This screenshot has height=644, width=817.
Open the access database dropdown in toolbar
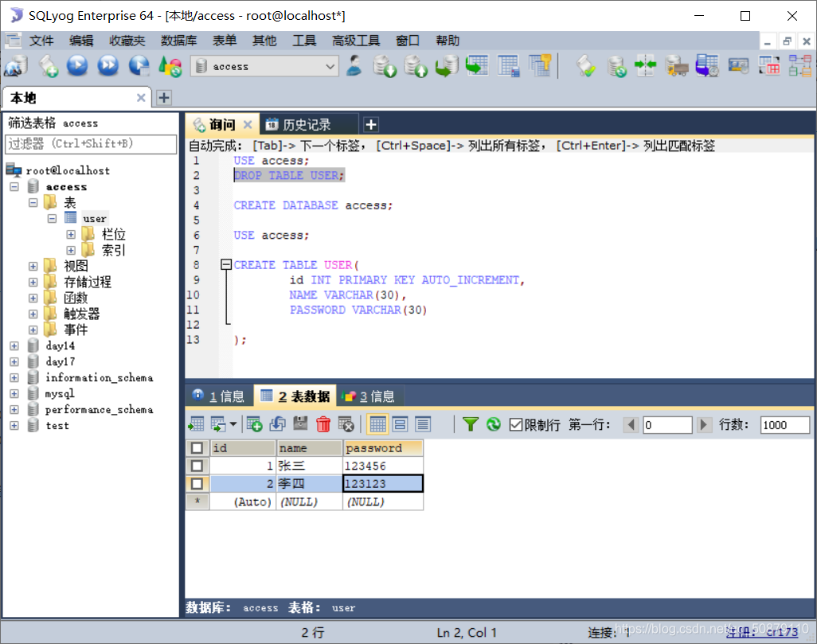click(330, 67)
